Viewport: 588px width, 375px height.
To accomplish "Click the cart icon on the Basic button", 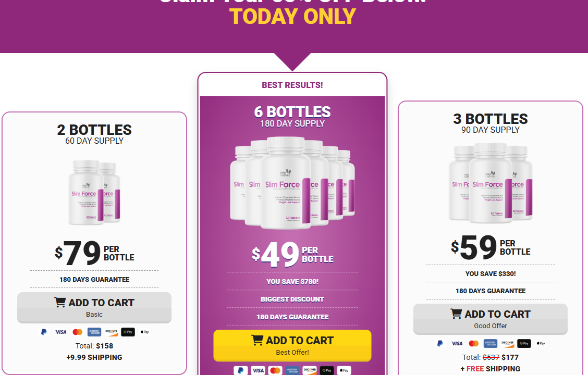I will click(60, 302).
